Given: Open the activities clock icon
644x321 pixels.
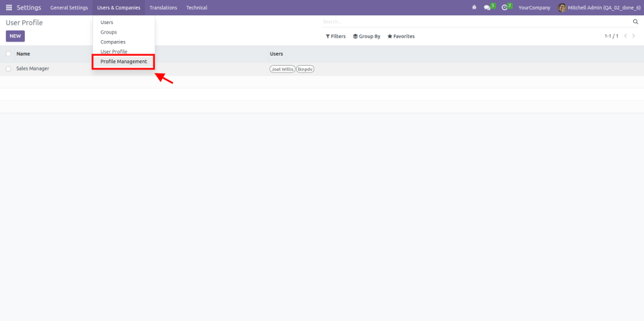Looking at the screenshot, I should [505, 7].
